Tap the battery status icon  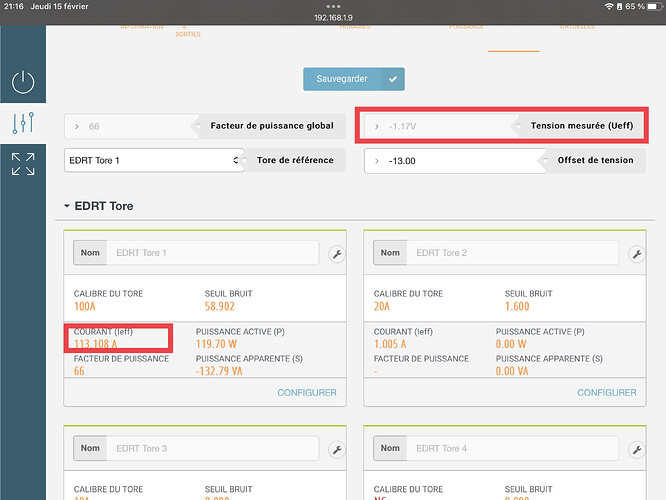pos(654,6)
